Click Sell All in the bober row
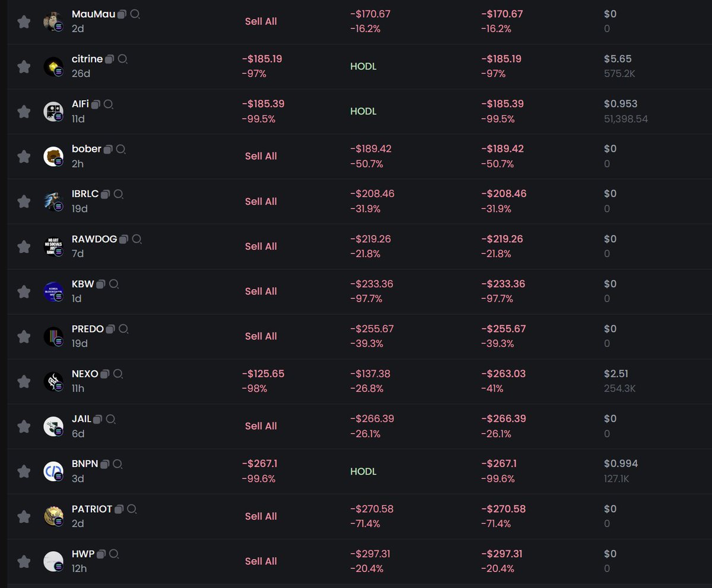Screen dimensions: 712x588 261,156
